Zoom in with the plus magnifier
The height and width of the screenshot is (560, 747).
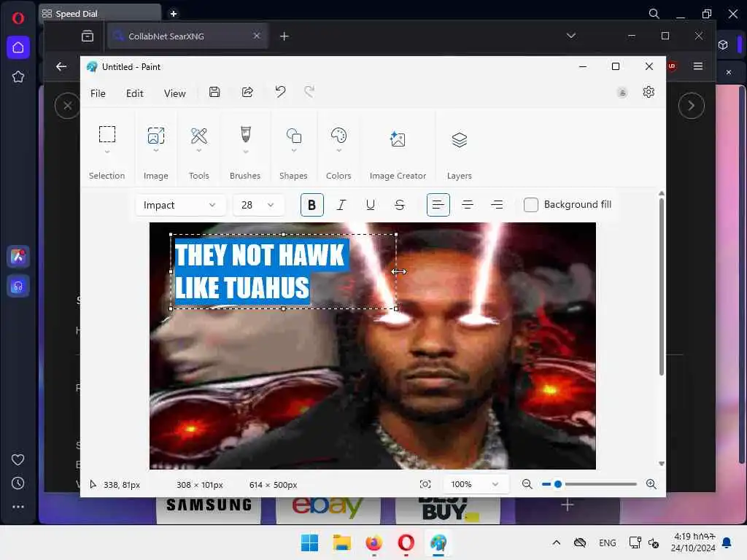(651, 484)
